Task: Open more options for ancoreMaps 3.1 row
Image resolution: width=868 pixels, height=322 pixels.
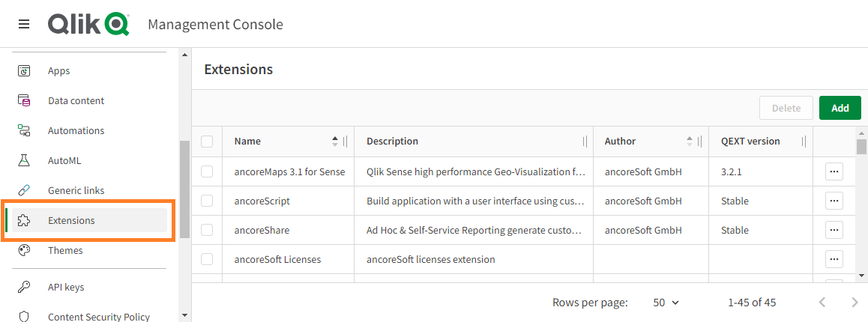Action: click(834, 171)
